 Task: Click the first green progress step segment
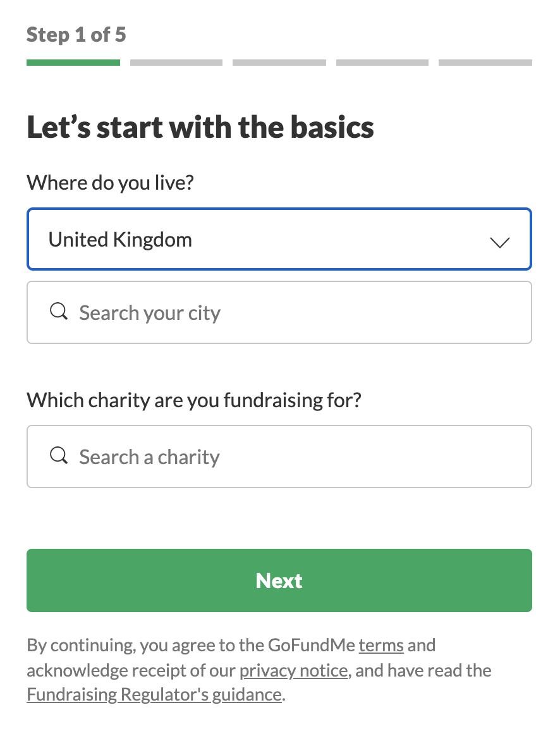[x=73, y=63]
